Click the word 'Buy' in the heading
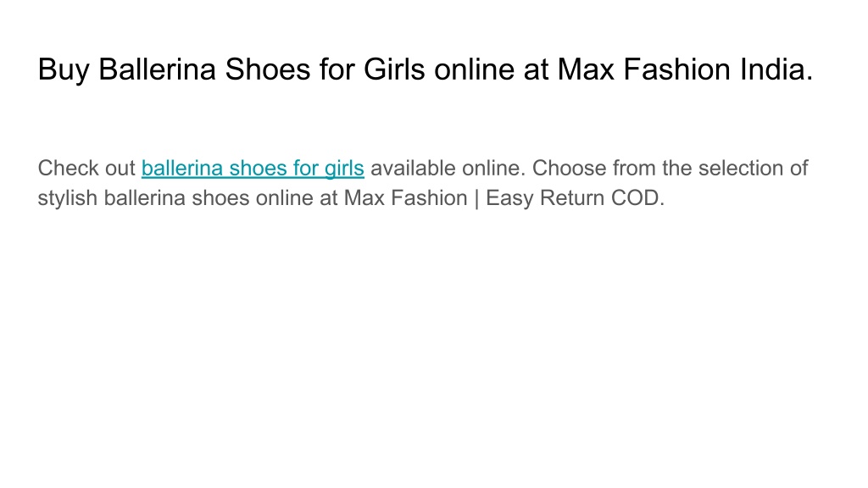The width and height of the screenshot is (868, 488). click(x=64, y=70)
